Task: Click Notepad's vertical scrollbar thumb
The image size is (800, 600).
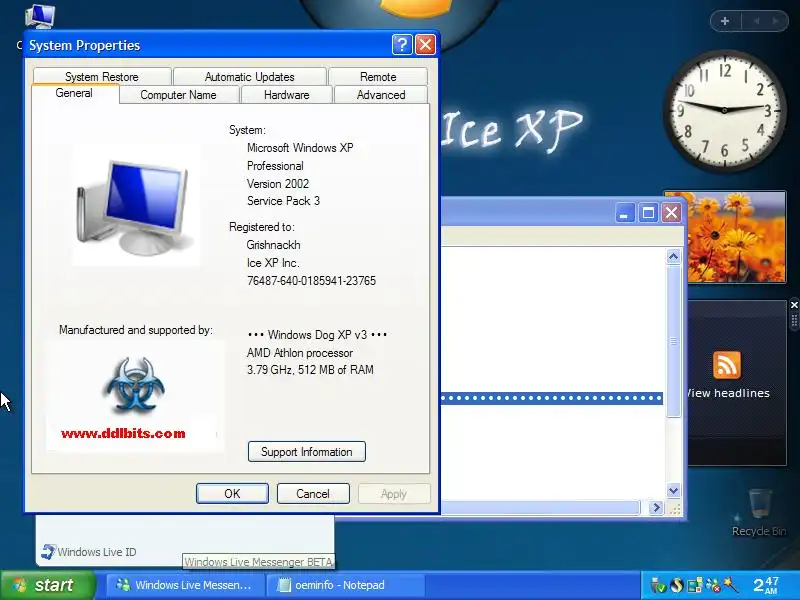Action: 673,341
